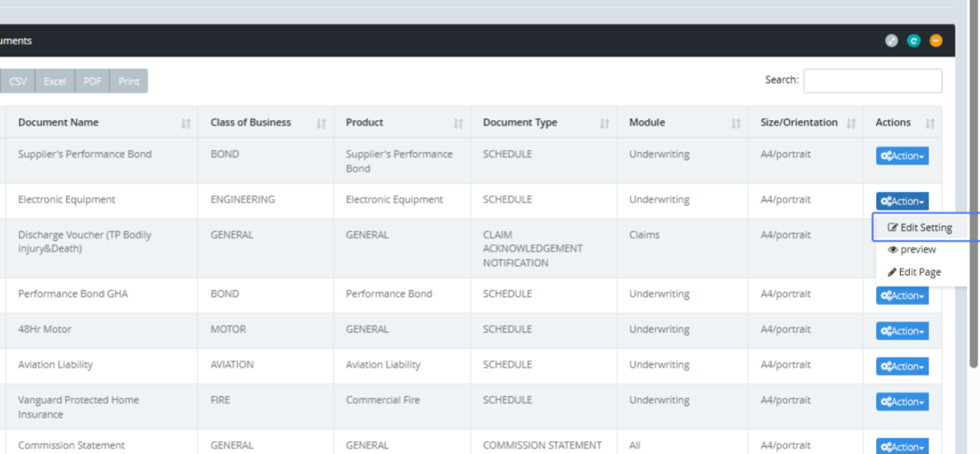Export table using the CSV button
The height and width of the screenshot is (454, 980).
click(18, 82)
